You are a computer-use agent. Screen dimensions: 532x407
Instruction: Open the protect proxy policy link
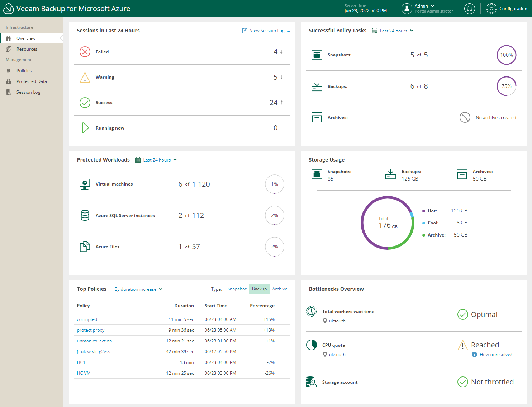coord(91,330)
